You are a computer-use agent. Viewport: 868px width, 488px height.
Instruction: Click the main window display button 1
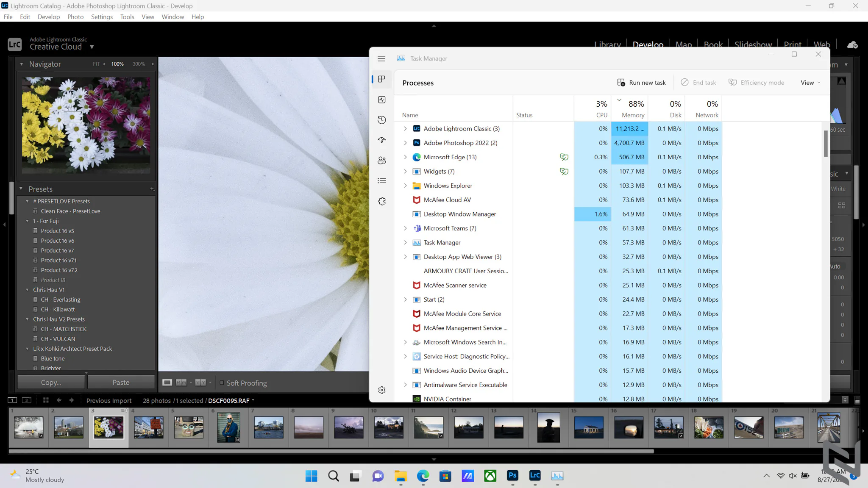click(x=12, y=400)
